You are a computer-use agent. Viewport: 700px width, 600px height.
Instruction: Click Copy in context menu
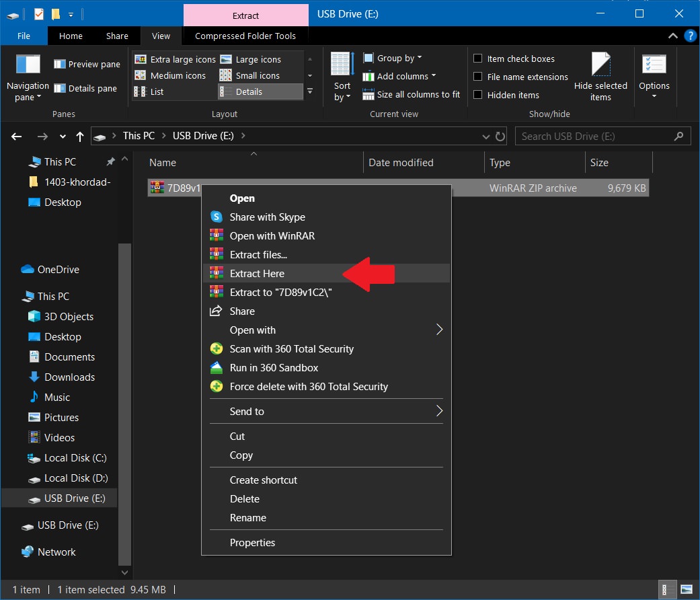click(x=326, y=455)
